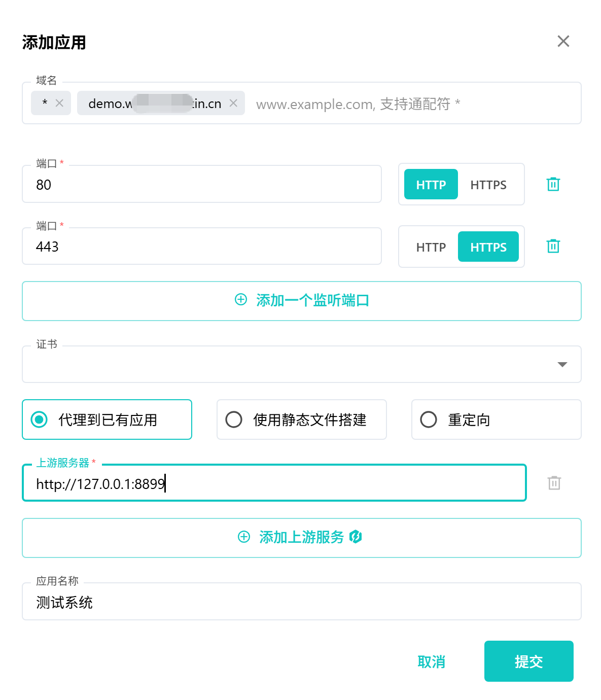Delete the port 80 row

pyautogui.click(x=553, y=184)
